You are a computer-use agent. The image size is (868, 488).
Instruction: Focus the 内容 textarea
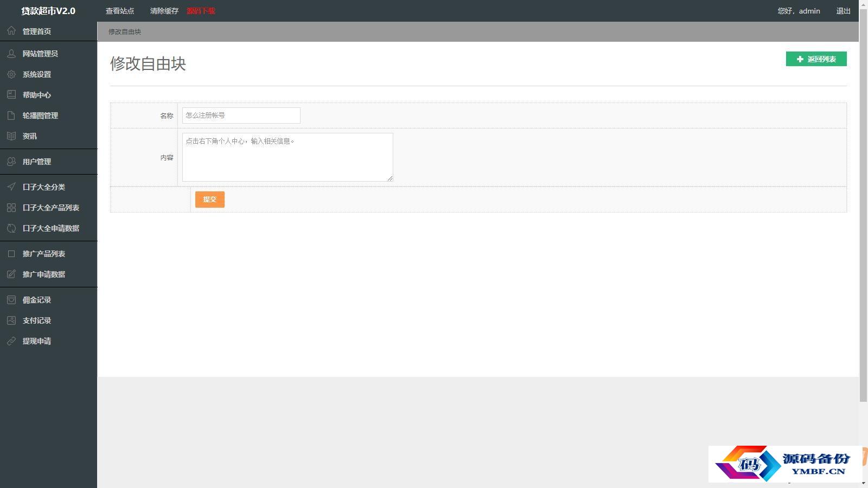coord(288,157)
